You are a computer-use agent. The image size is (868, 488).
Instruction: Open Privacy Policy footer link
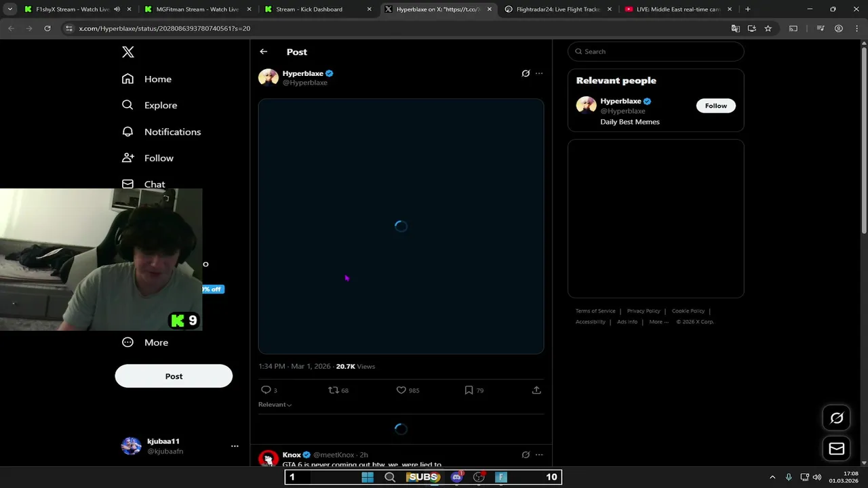coord(644,311)
